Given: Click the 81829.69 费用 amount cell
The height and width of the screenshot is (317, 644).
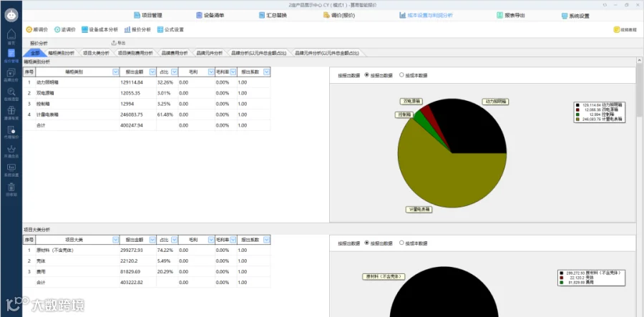Looking at the screenshot, I should tap(137, 271).
